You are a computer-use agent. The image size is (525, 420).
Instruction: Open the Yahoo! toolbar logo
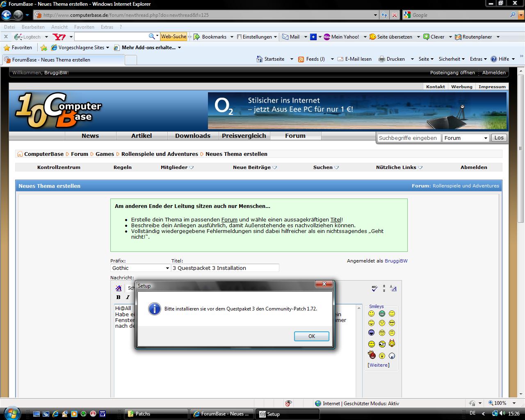(59, 37)
